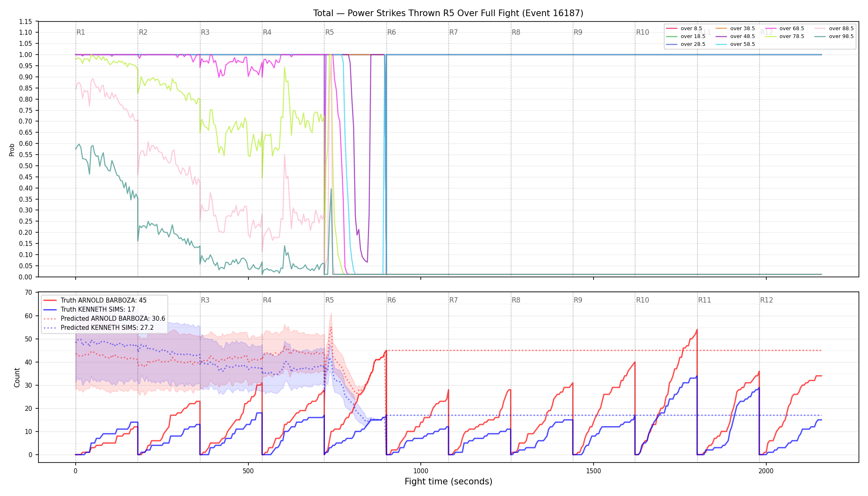This screenshot has width=868, height=496.
Task: Select Predicted ARNOLD BARBOZA: 30.6 legend entry
Action: click(104, 319)
